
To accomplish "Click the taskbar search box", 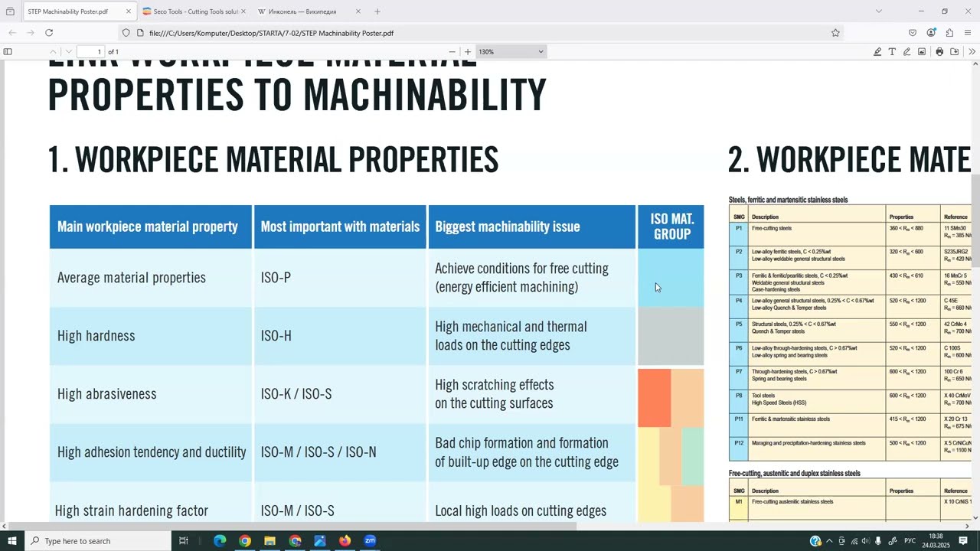I will click(98, 541).
